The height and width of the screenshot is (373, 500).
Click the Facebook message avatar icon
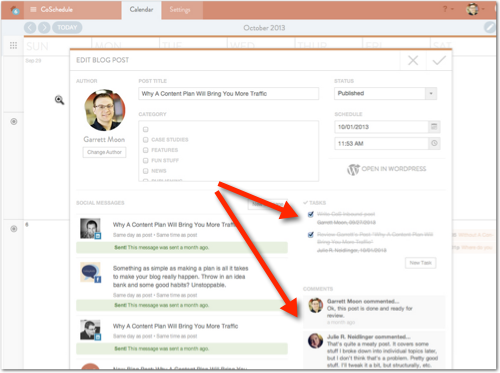(x=90, y=272)
